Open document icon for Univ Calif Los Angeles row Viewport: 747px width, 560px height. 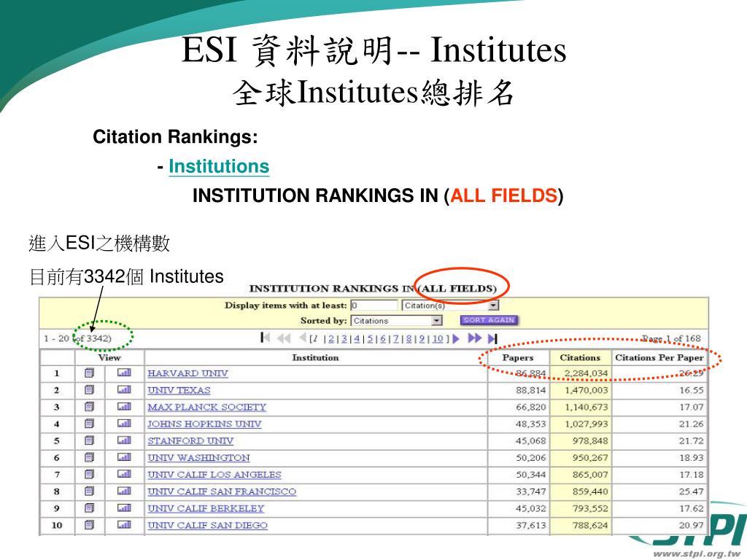point(89,474)
